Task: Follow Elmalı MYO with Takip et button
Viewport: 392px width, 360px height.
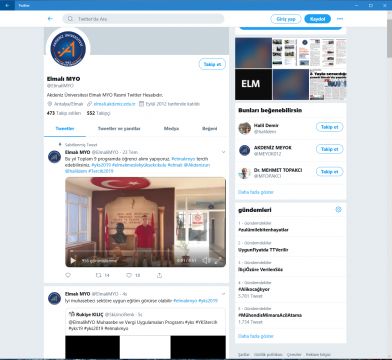Action: pyautogui.click(x=212, y=64)
